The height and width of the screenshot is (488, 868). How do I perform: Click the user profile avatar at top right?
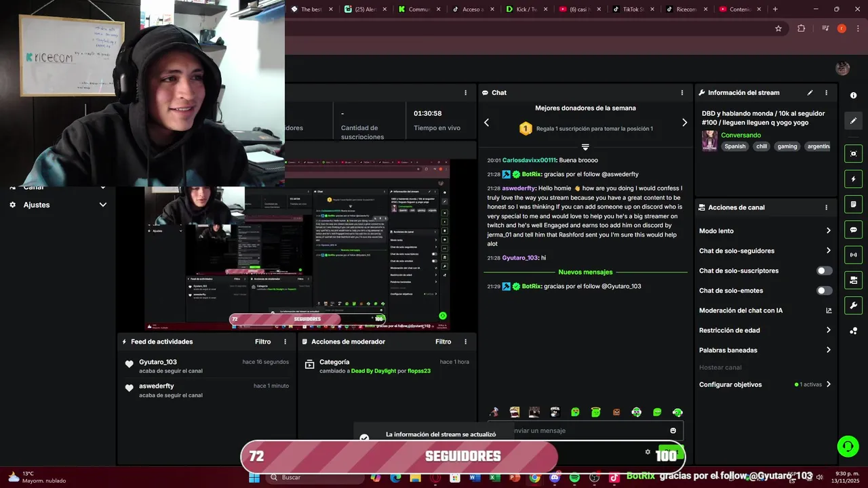(x=842, y=68)
